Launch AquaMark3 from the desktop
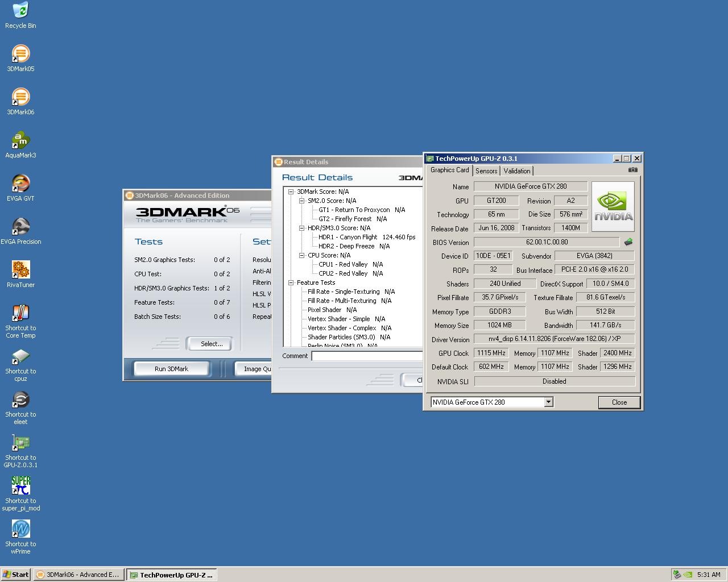 [20, 140]
